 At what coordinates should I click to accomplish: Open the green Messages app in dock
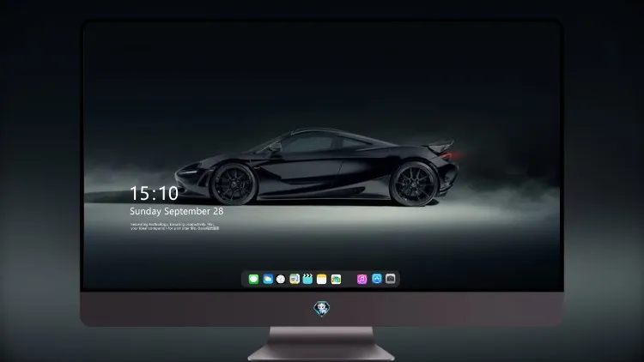click(253, 279)
